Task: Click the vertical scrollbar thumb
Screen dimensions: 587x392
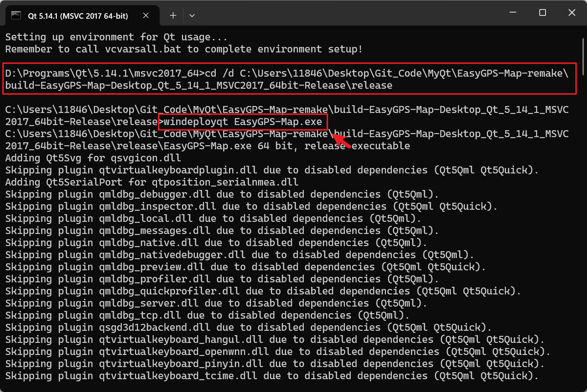Action: [x=583, y=56]
